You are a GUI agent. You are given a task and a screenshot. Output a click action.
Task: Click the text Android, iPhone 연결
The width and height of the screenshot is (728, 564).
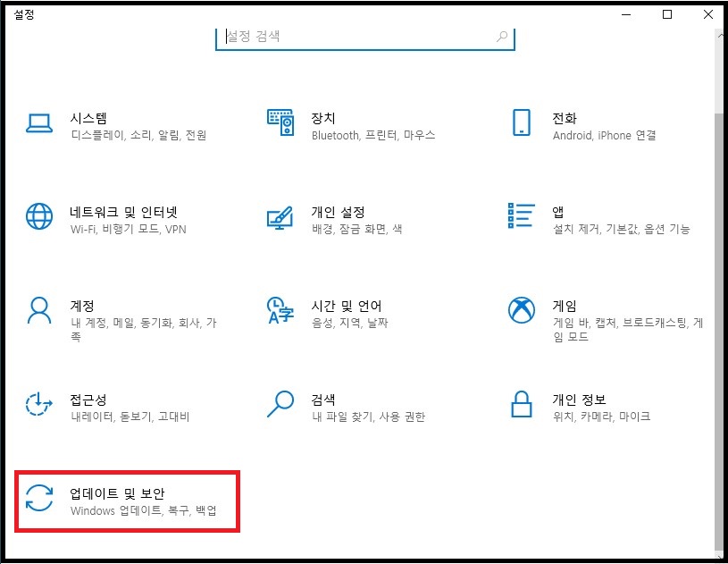(x=604, y=135)
